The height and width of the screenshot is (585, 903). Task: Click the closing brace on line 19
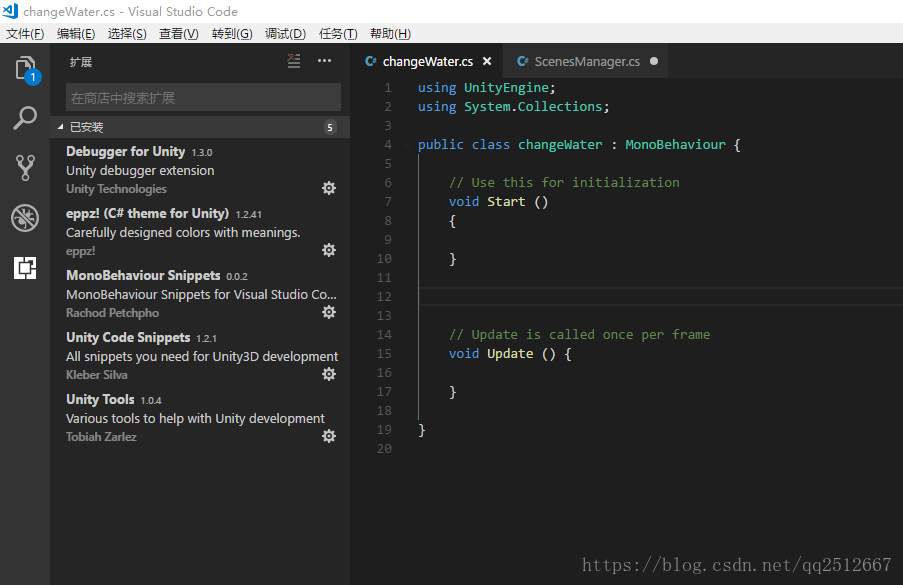(422, 430)
